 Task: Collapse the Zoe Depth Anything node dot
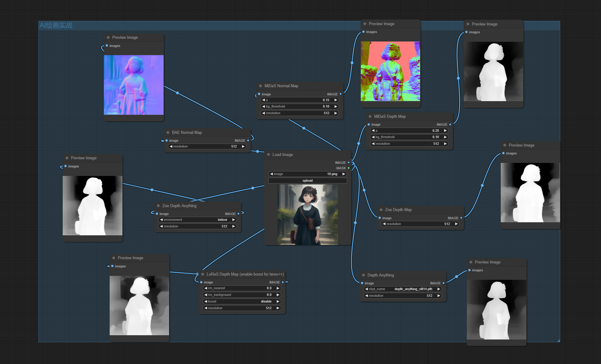pos(158,206)
